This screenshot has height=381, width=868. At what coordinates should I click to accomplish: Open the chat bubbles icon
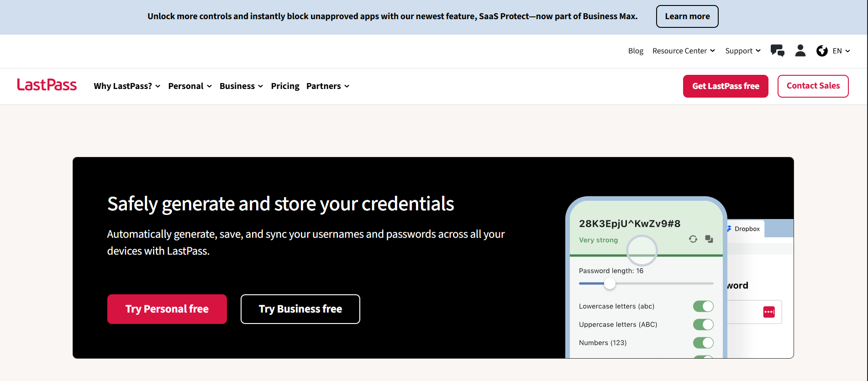[777, 51]
